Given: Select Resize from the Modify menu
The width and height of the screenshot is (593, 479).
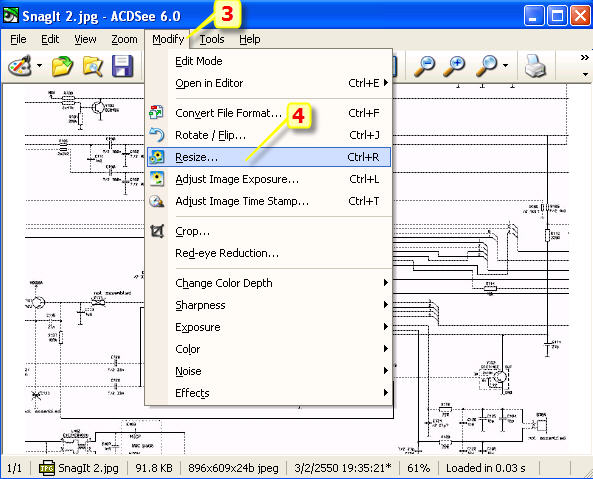Looking at the screenshot, I should click(269, 157).
